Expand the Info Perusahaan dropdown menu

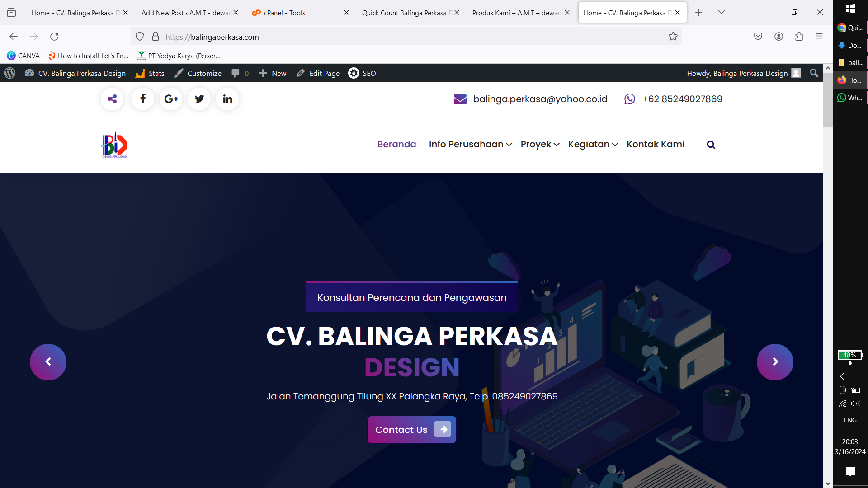click(x=470, y=144)
